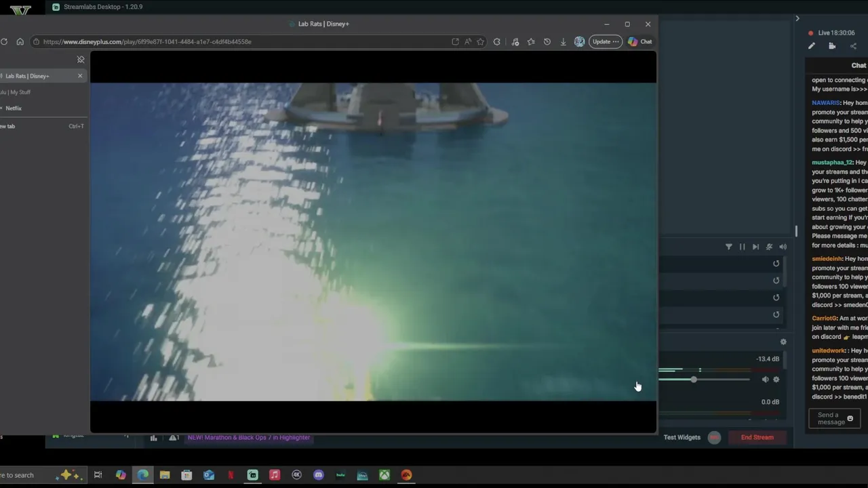Image resolution: width=868 pixels, height=488 pixels.
Task: Open the audio mixer settings gear
Action: point(783,342)
